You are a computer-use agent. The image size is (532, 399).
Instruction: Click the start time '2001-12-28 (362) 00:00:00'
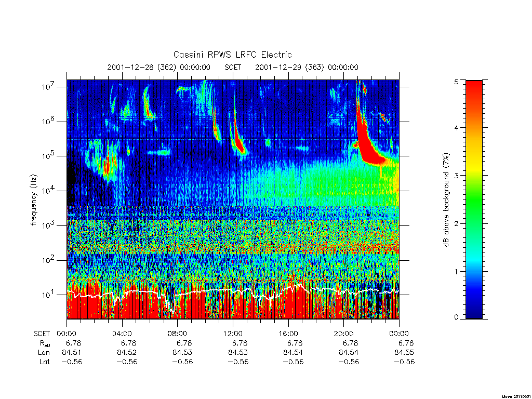(159, 67)
